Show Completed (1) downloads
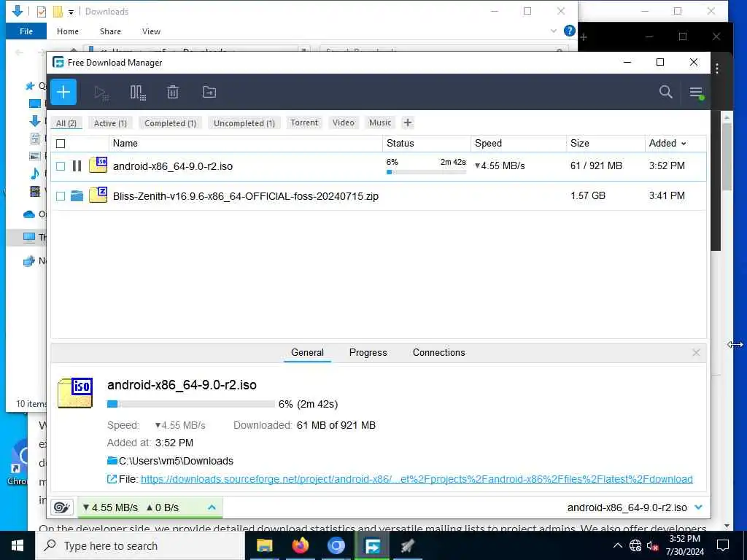 (x=170, y=122)
